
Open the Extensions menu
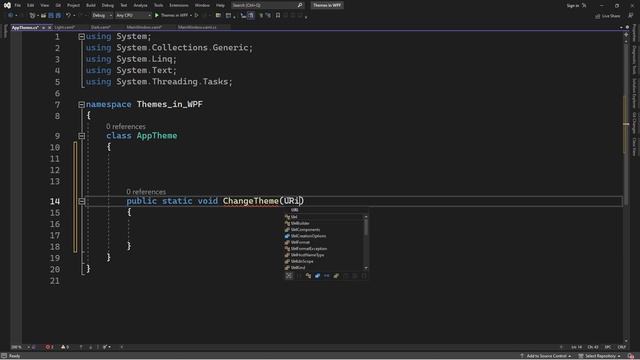pyautogui.click(x=179, y=5)
